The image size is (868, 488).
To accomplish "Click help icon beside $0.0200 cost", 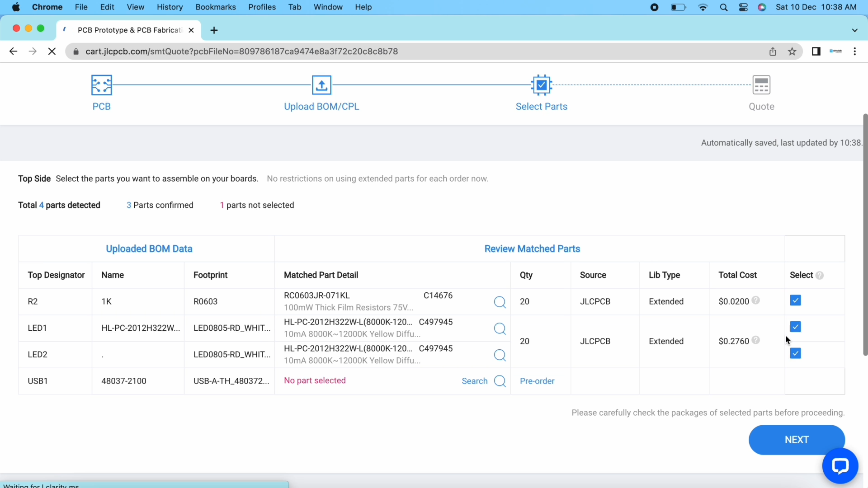I will click(x=755, y=300).
